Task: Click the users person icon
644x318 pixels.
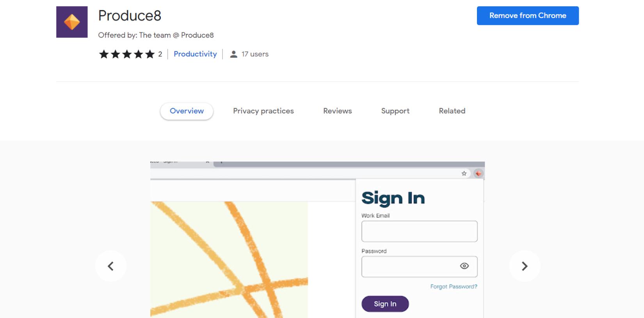Action: (x=233, y=54)
